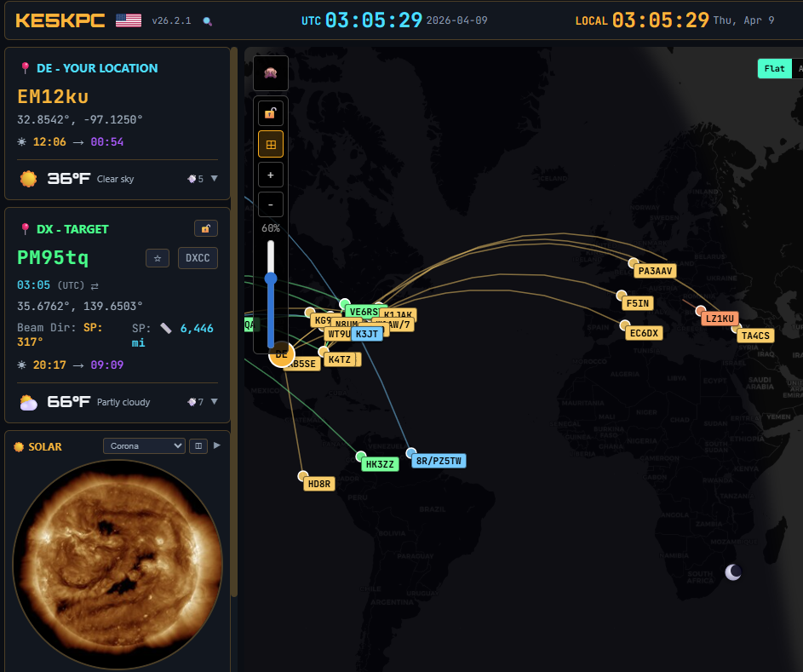
Task: Click the solar panel play arrow
Action: coord(217,445)
